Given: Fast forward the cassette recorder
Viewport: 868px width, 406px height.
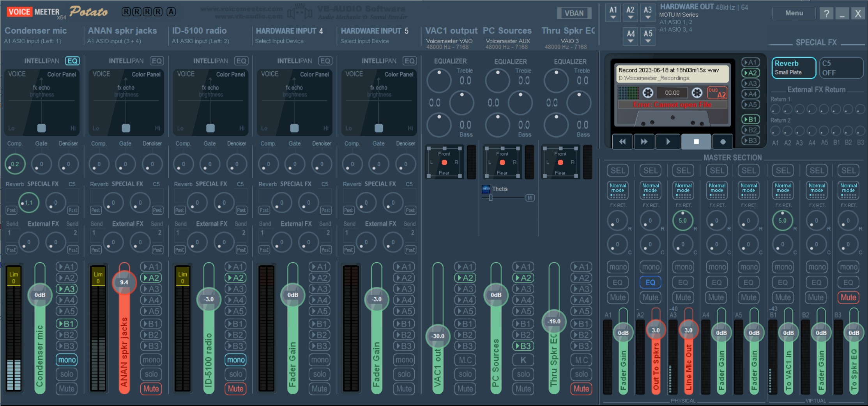Looking at the screenshot, I should tap(644, 142).
